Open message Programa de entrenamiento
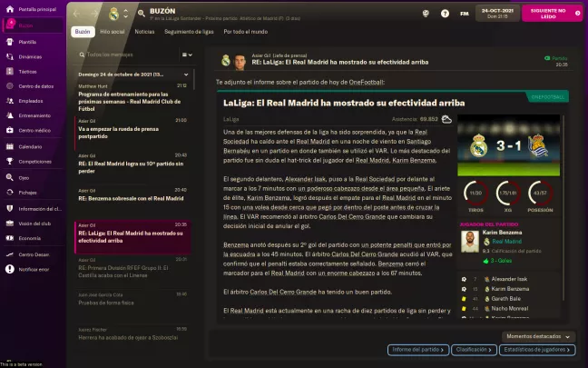The width and height of the screenshot is (588, 368). [x=132, y=97]
